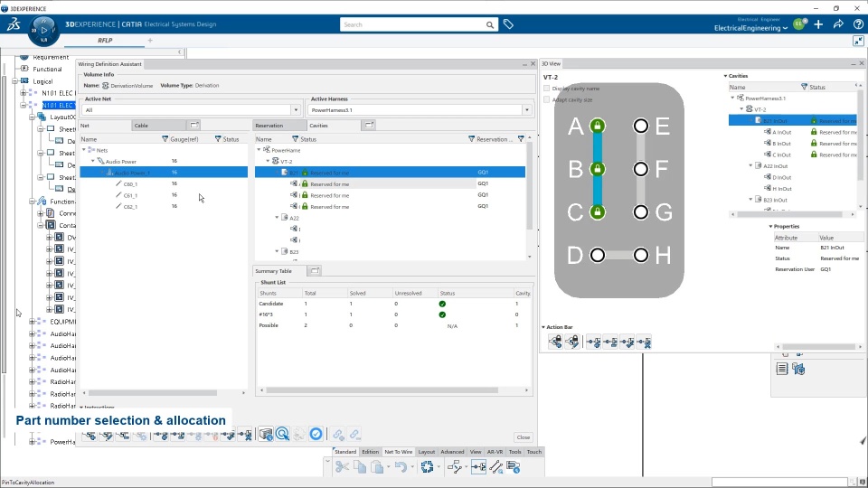This screenshot has height=488, width=868.
Task: Switch to the Cavities tab
Action: tap(333, 126)
